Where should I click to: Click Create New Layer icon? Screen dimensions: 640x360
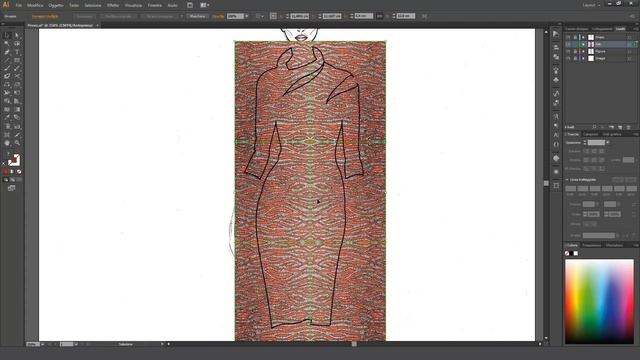[x=620, y=127]
